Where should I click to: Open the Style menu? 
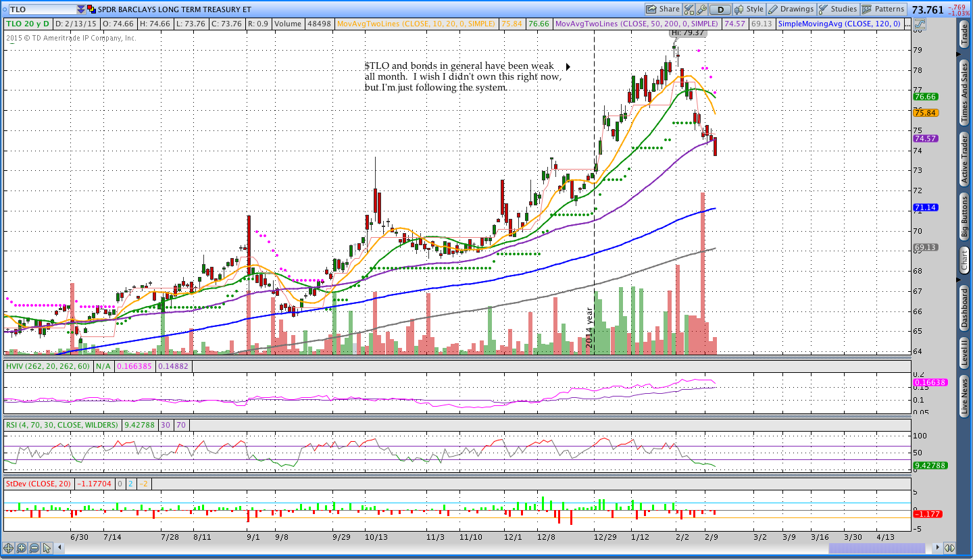pos(749,9)
